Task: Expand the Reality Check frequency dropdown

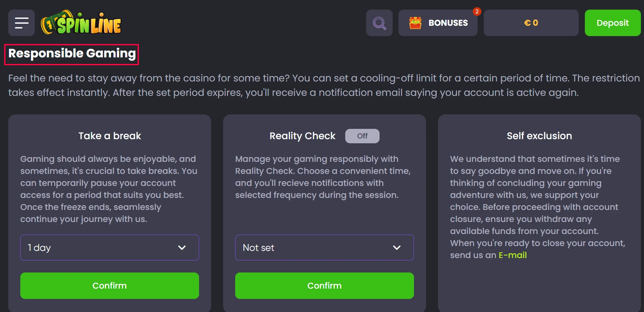Action: (325, 248)
